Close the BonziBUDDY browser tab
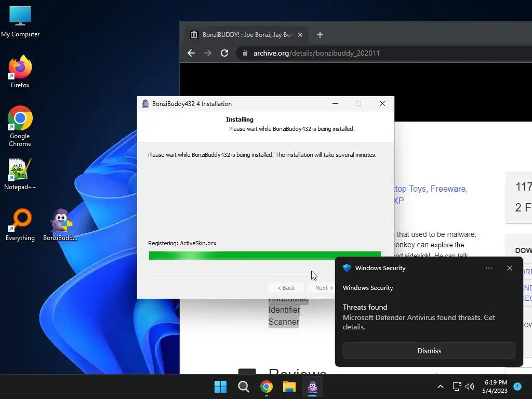 pyautogui.click(x=300, y=35)
